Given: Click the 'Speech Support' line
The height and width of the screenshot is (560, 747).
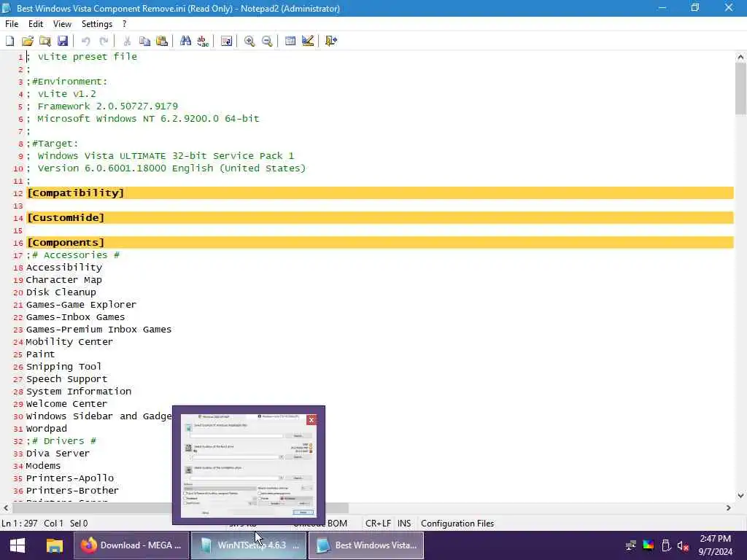Looking at the screenshot, I should [x=66, y=379].
